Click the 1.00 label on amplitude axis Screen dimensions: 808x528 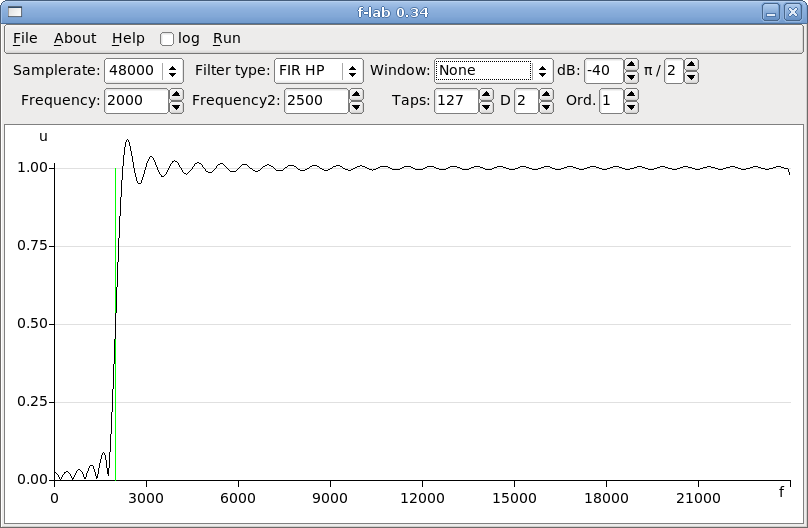[x=32, y=167]
